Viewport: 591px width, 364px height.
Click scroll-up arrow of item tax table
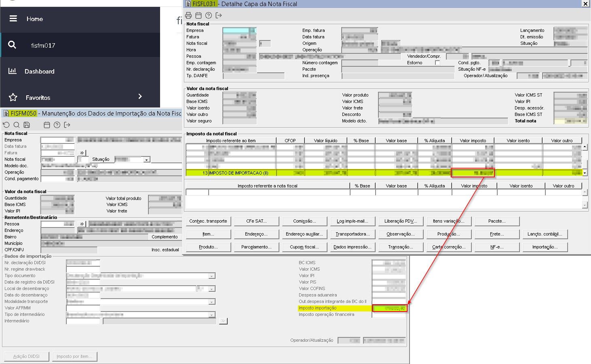(x=585, y=147)
